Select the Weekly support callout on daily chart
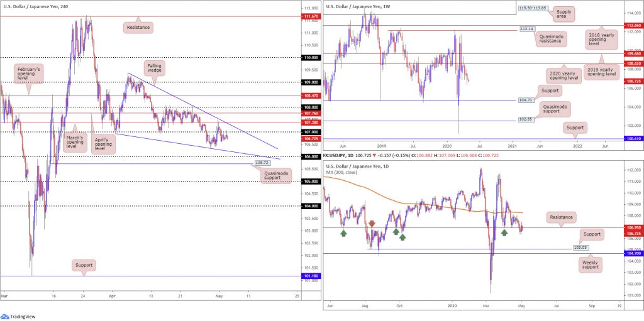Viewport: 644px width, 321px height. click(x=590, y=264)
